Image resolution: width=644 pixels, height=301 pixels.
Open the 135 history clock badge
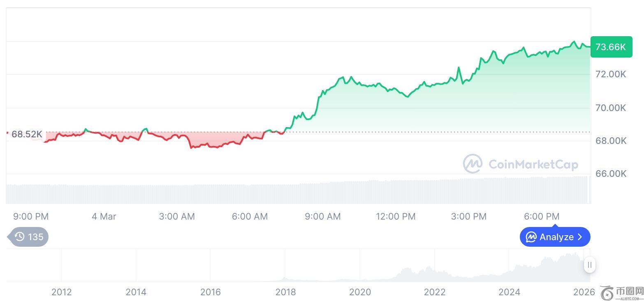(28, 237)
